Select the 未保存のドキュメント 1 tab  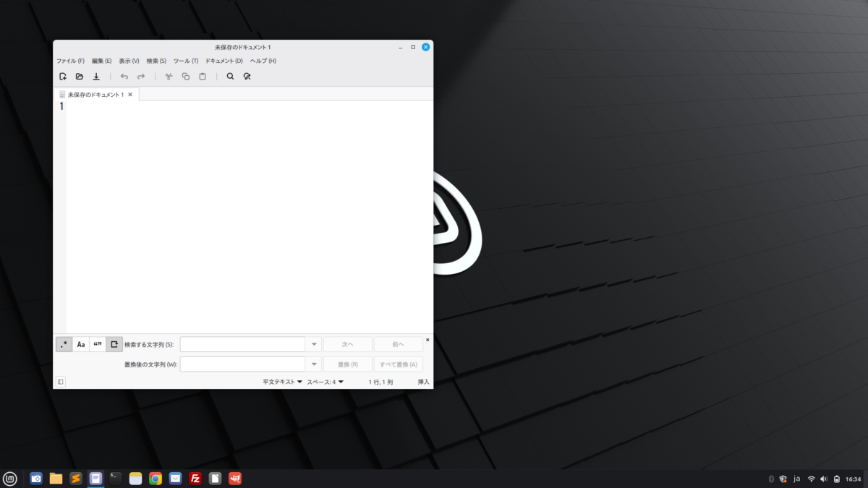95,95
